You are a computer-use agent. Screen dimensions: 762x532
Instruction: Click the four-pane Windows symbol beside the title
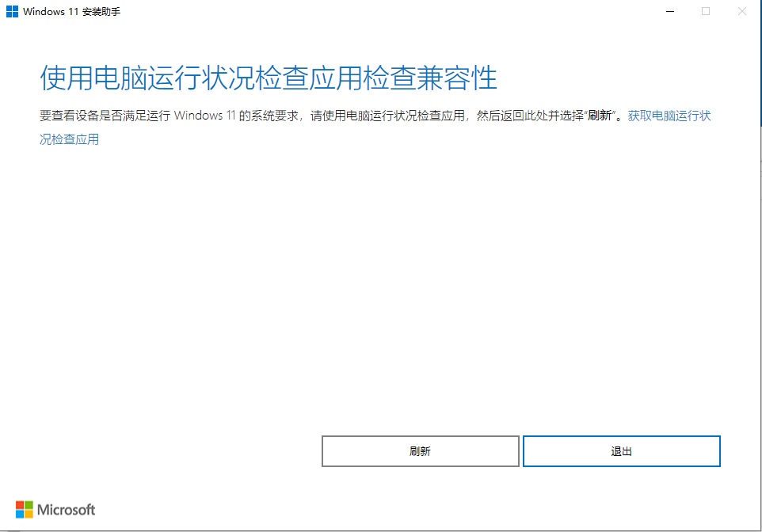click(11, 11)
